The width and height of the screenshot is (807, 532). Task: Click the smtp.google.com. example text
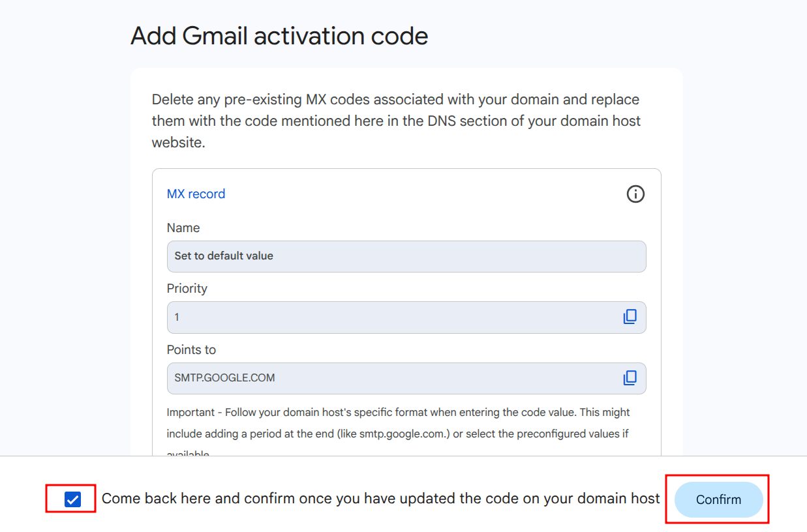tap(403, 434)
